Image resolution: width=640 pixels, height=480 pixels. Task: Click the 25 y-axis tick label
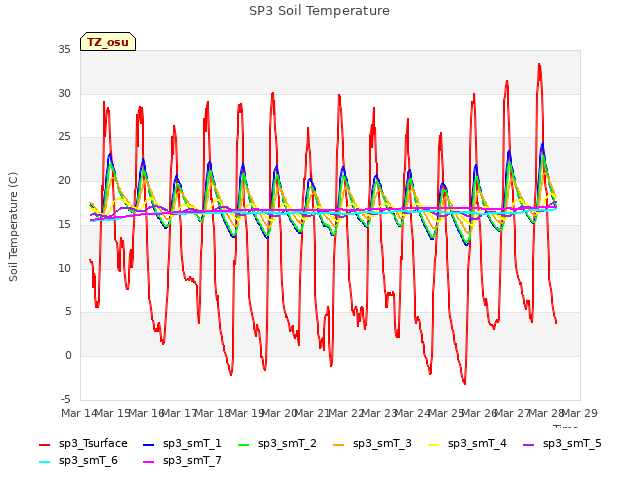coord(64,137)
